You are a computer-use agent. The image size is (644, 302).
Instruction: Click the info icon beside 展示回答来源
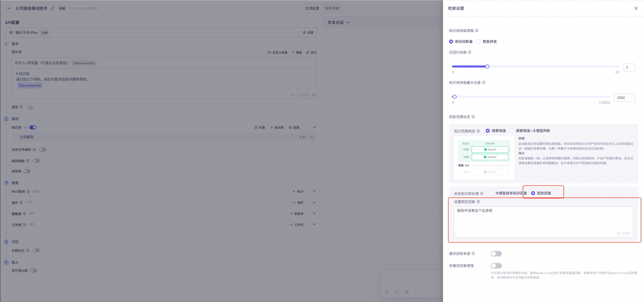pyautogui.click(x=473, y=253)
